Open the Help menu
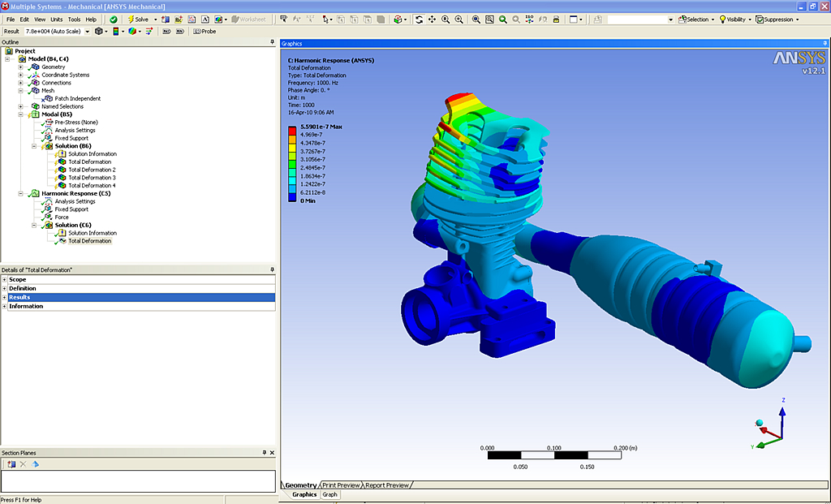 point(91,19)
